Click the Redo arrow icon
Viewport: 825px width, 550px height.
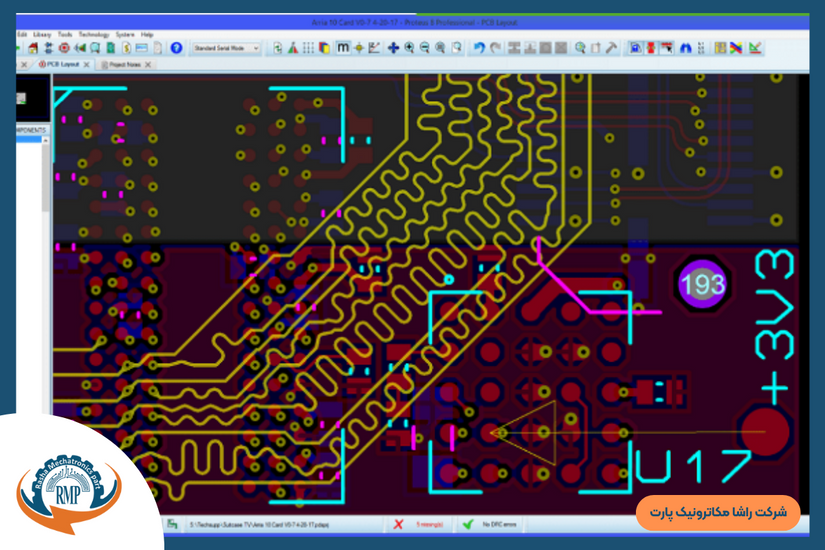[x=495, y=47]
